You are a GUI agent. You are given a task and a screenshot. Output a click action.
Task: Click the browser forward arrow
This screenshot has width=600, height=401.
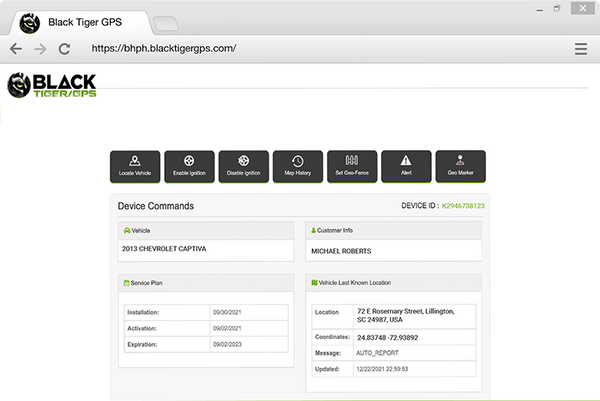[40, 49]
